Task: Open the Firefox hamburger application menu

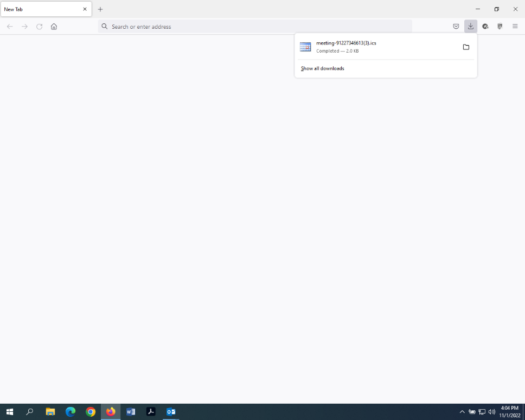Action: click(x=515, y=27)
